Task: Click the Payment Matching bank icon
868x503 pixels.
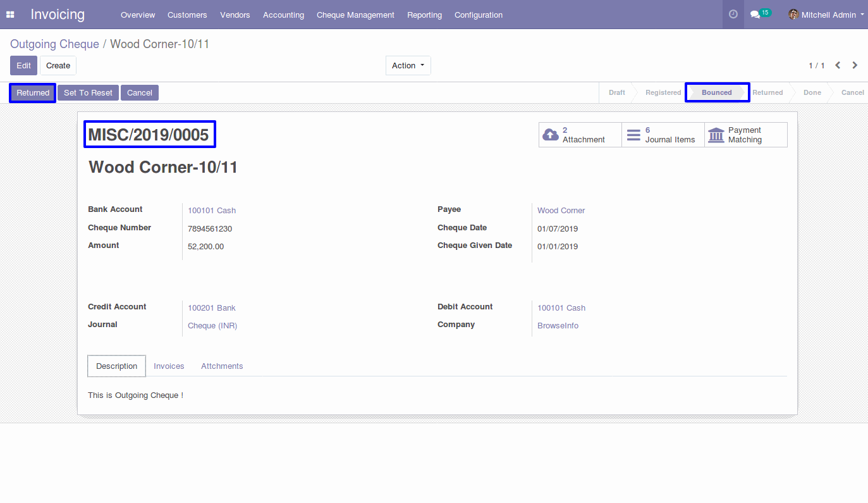Action: pos(716,135)
